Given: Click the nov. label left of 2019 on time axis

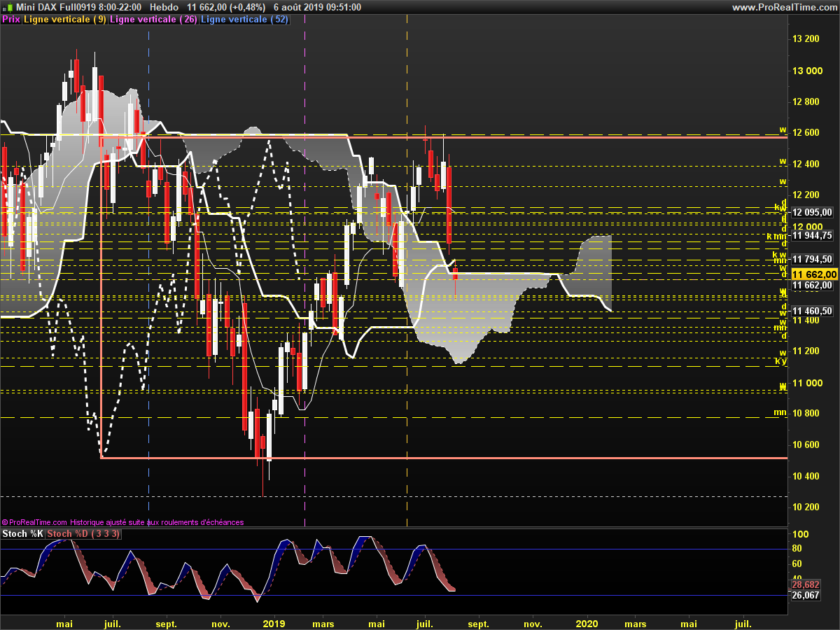Looking at the screenshot, I should (x=220, y=623).
